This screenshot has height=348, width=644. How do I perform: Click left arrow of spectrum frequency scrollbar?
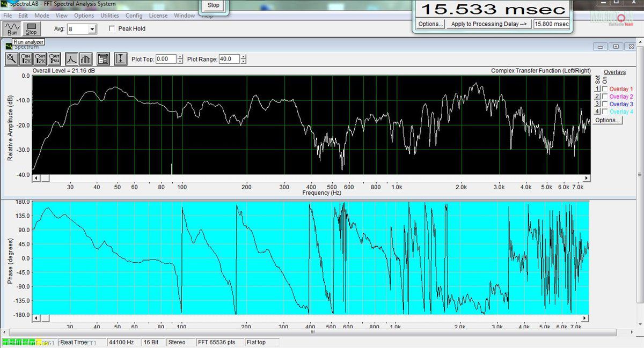click(36, 178)
